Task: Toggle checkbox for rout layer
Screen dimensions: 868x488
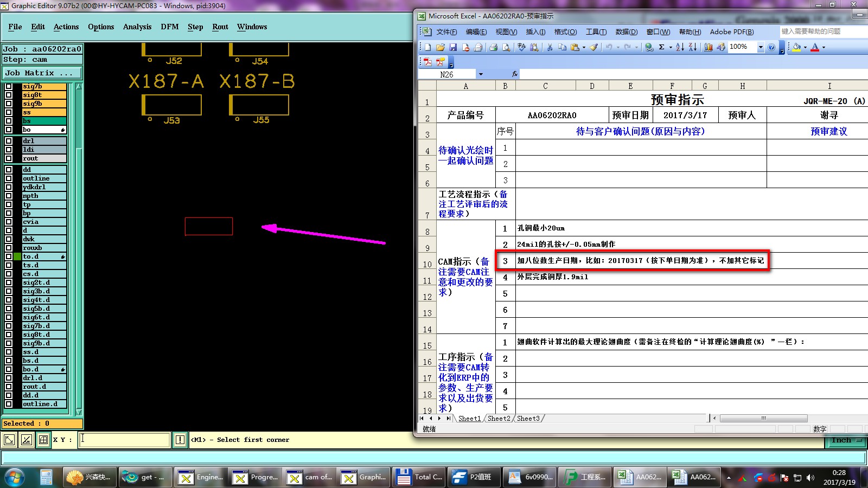Action: 9,158
